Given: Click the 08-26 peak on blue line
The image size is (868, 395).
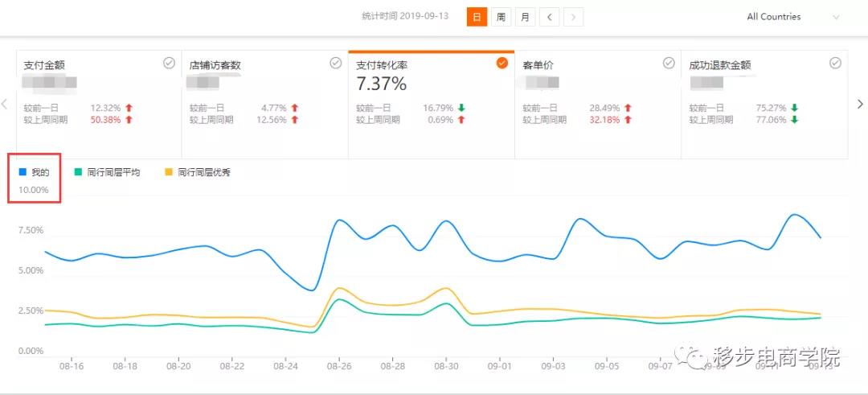Looking at the screenshot, I should 339,220.
